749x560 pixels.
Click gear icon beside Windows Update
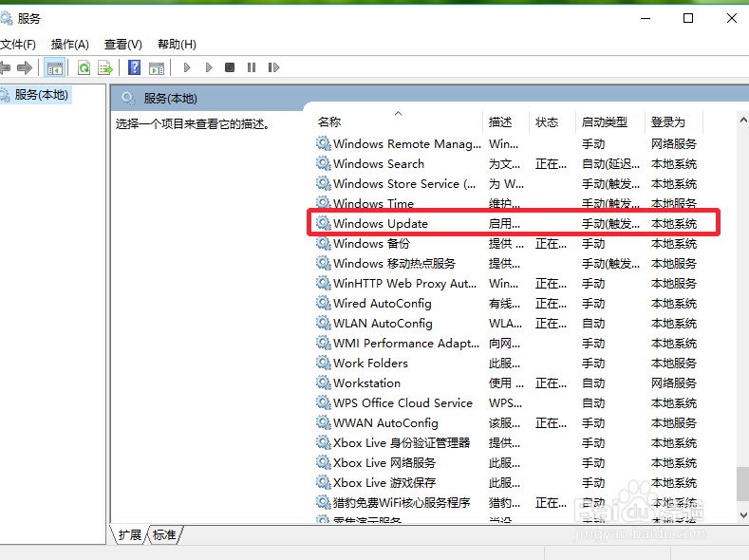click(324, 223)
